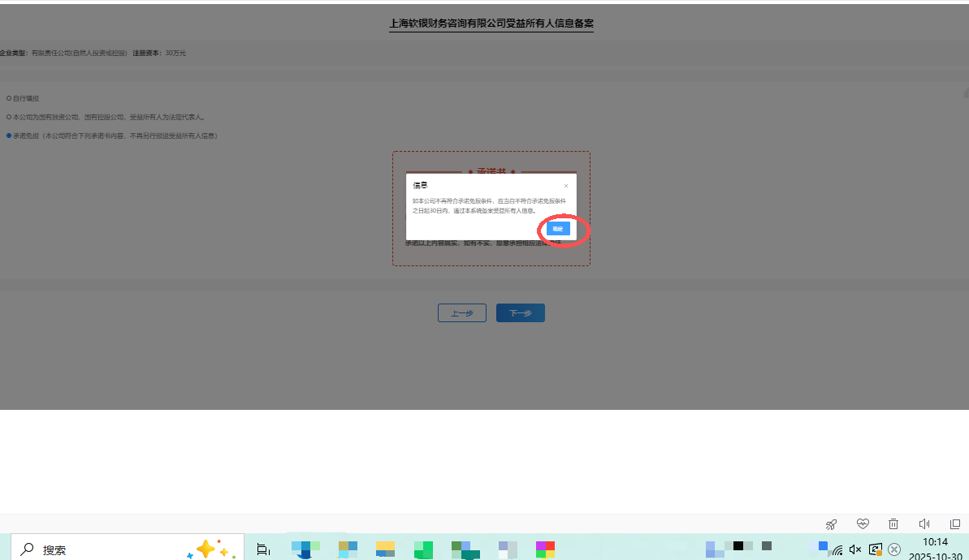Choose the state-owned company radio option
969x560 pixels.
click(x=9, y=117)
